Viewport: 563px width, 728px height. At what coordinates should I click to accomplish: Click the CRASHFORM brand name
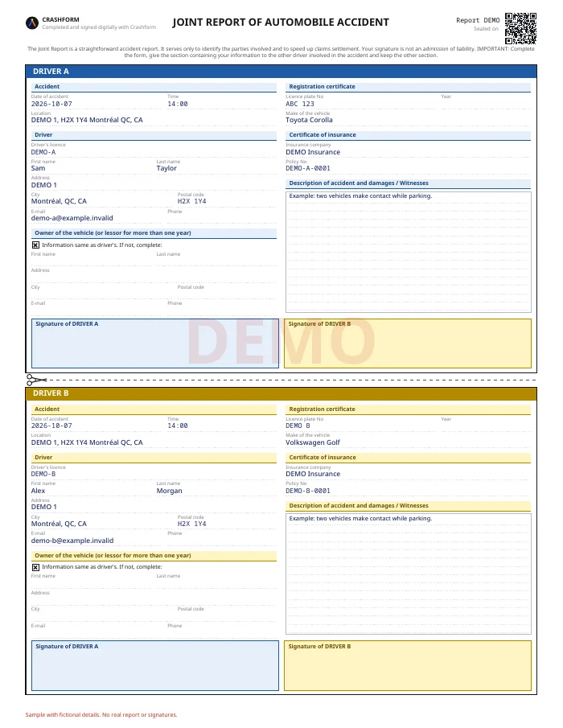(61, 19)
